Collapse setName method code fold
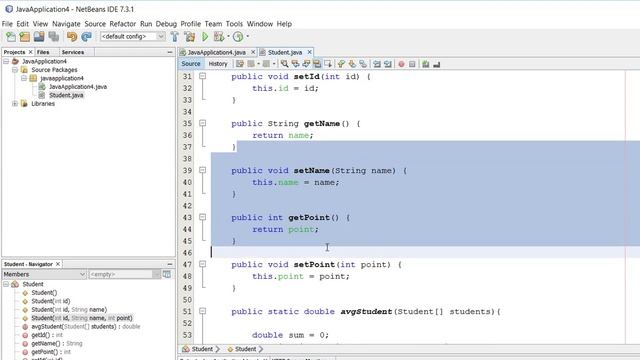 (x=202, y=170)
